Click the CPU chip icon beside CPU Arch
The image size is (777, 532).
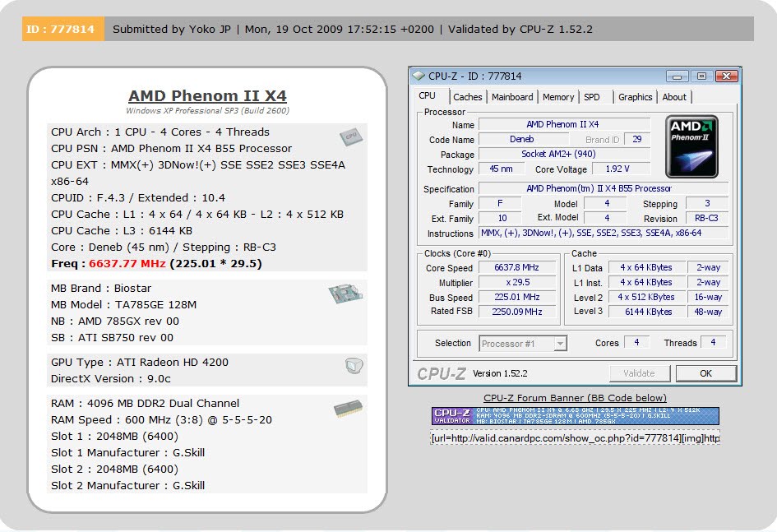click(351, 136)
